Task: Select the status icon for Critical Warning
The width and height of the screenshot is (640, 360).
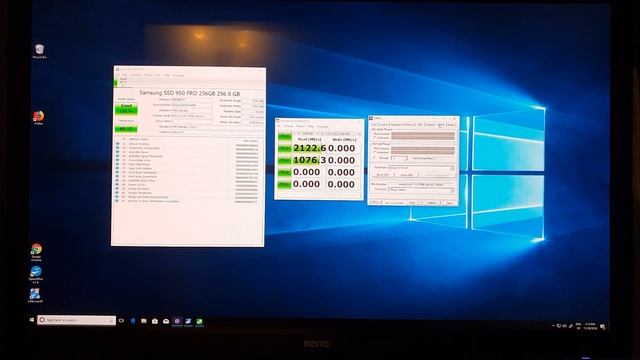Action: click(118, 144)
